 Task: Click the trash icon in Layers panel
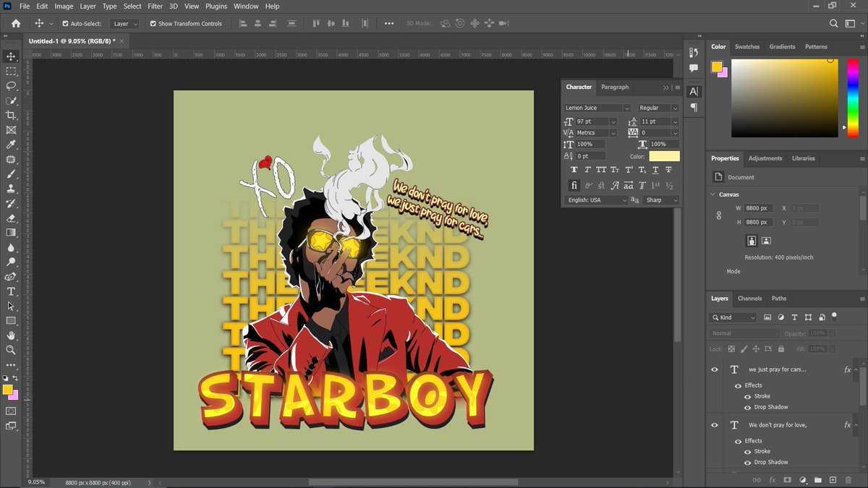click(x=848, y=480)
